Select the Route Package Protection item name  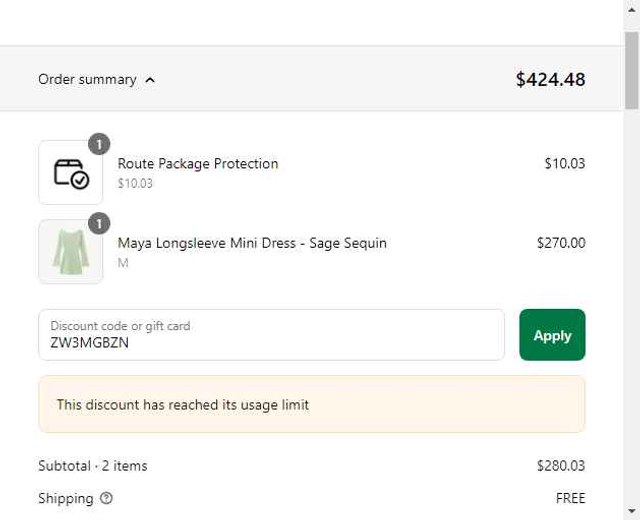(x=198, y=164)
